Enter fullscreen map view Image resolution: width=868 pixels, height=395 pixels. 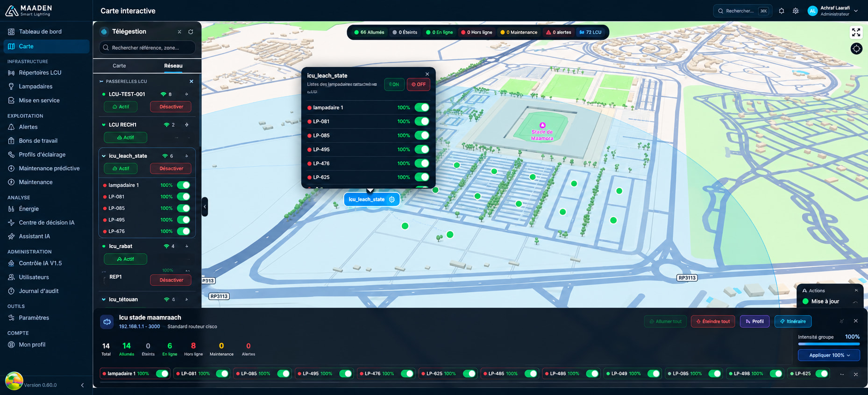pos(856,32)
